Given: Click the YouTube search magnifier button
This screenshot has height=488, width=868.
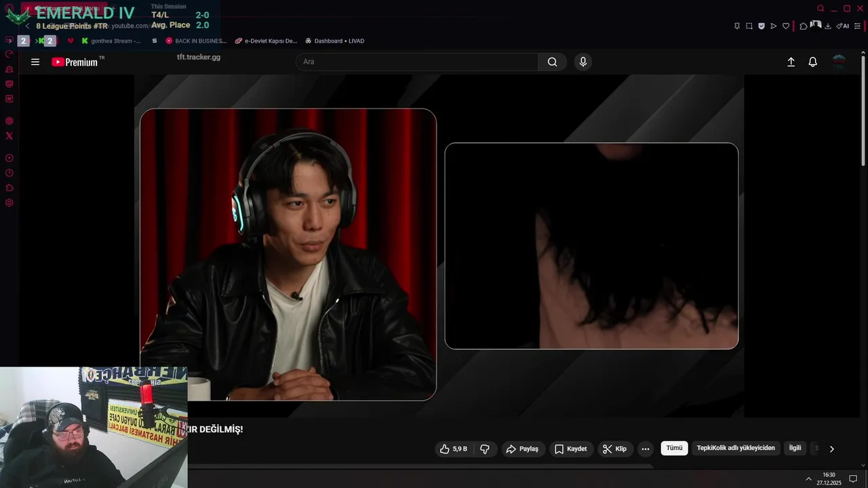Looking at the screenshot, I should pos(553,62).
